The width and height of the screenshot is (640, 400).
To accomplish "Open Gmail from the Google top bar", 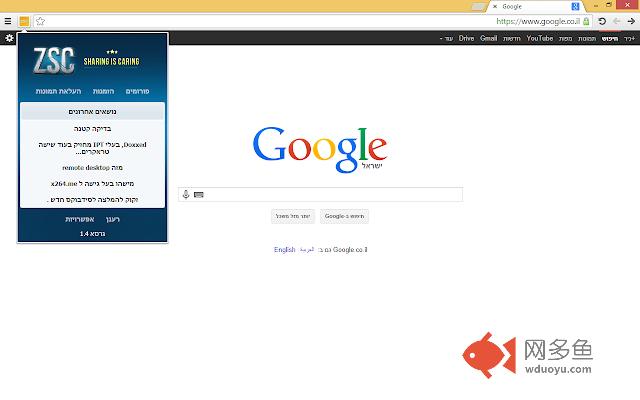I will [488, 38].
